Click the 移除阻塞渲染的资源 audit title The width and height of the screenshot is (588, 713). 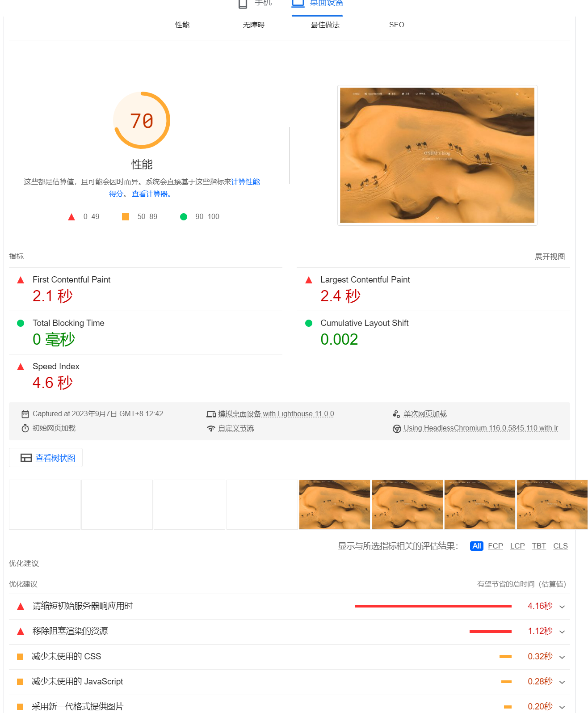(x=70, y=631)
